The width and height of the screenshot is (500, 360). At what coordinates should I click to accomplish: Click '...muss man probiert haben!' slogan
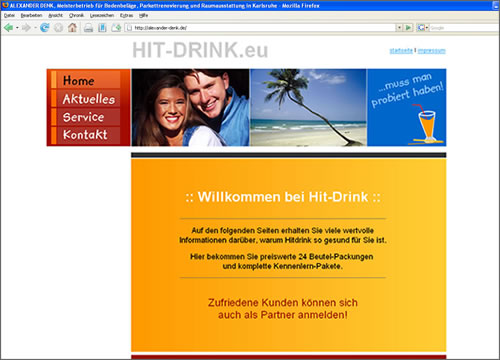(x=407, y=90)
